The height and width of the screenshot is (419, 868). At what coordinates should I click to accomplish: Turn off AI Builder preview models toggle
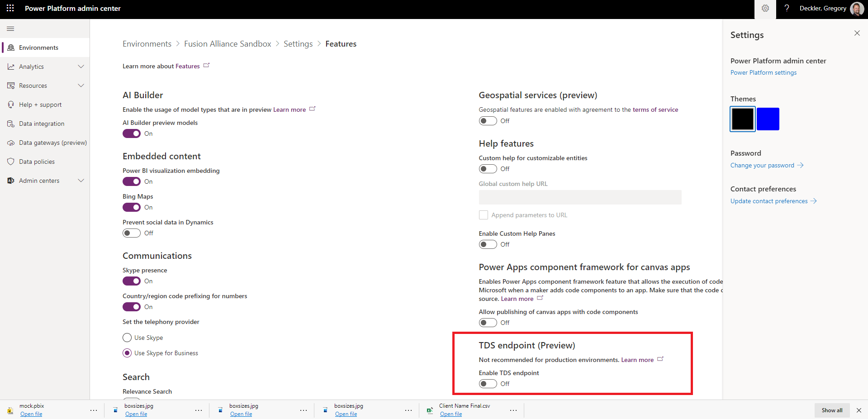click(x=132, y=133)
